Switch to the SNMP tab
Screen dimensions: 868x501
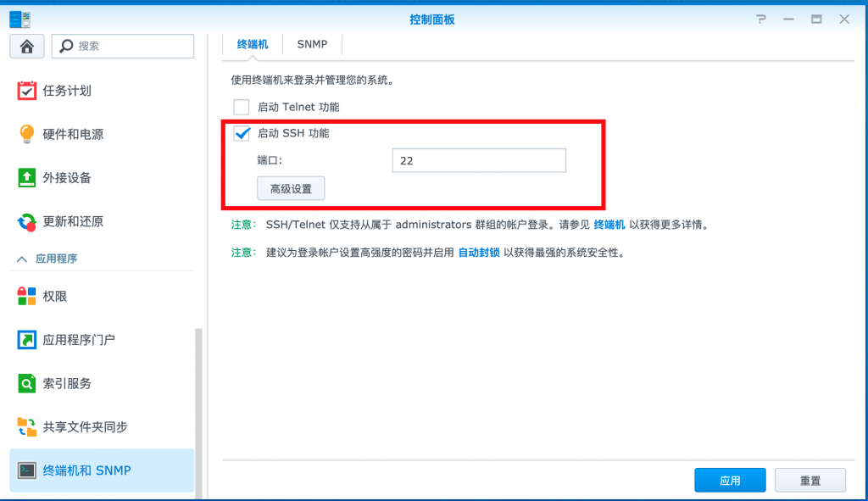(x=312, y=44)
